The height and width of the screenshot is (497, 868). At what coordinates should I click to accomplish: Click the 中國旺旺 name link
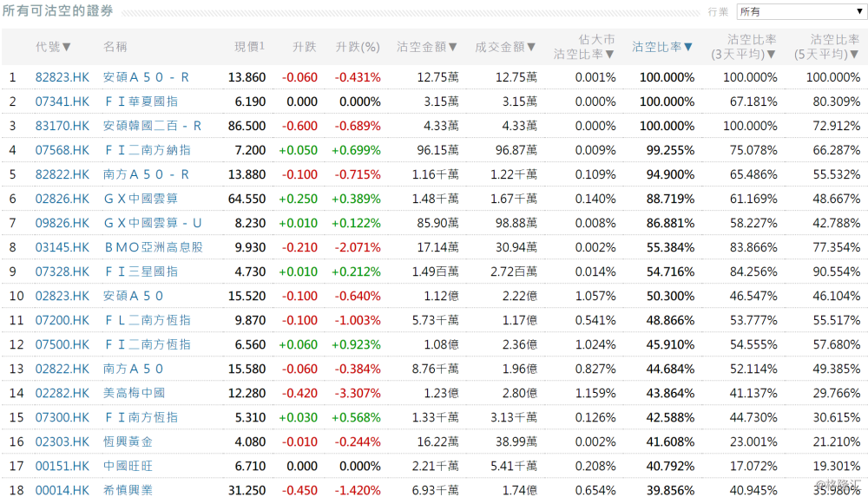[x=128, y=466]
